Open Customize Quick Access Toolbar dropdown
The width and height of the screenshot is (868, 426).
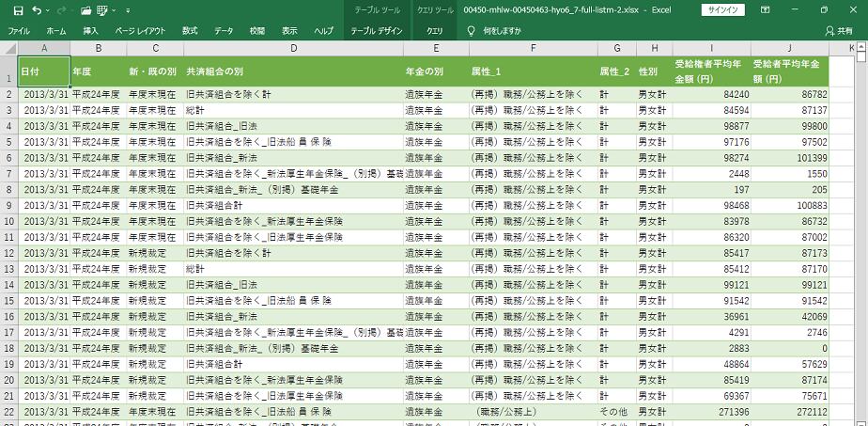coord(128,10)
